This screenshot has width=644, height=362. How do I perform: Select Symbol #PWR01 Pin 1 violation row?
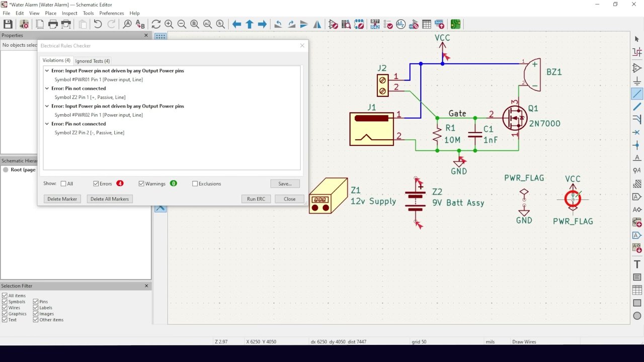coord(99,79)
